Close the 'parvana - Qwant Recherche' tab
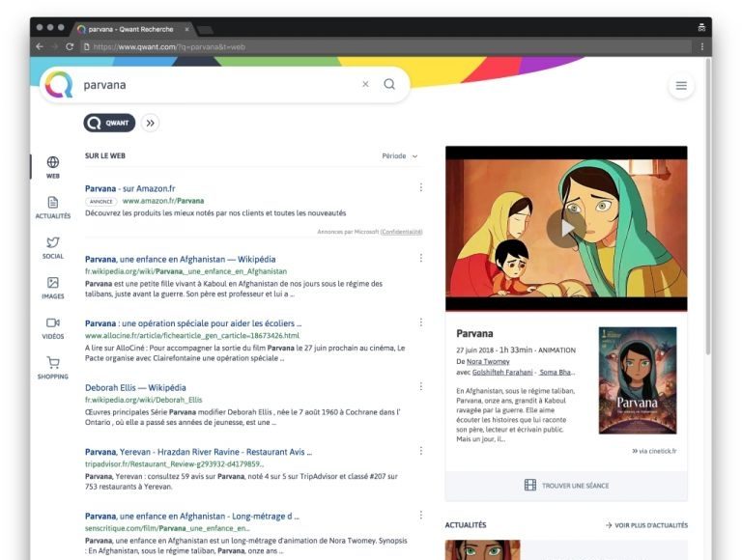 [x=186, y=29]
